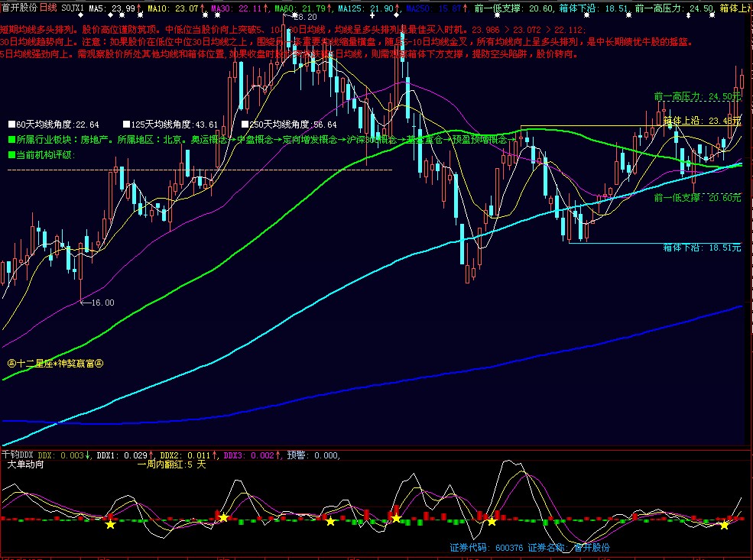Click the ←16.00 low price label
The height and width of the screenshot is (560, 753).
coord(98,303)
